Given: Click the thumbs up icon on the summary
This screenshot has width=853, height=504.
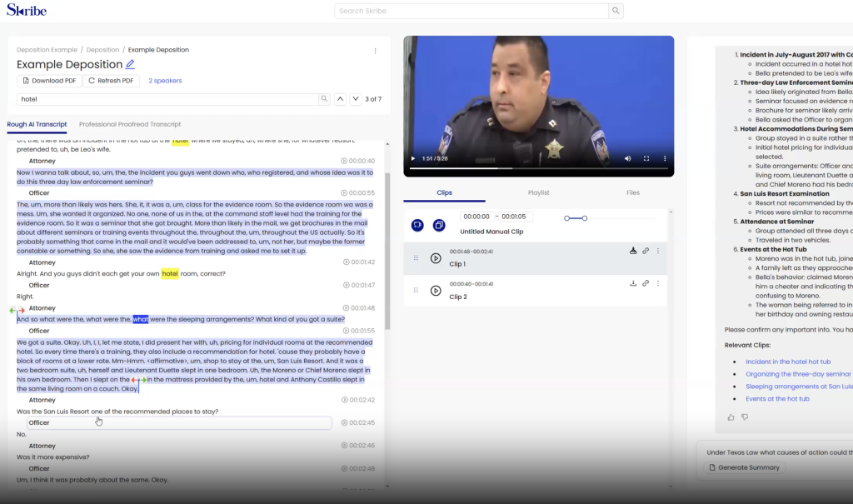Looking at the screenshot, I should [731, 417].
